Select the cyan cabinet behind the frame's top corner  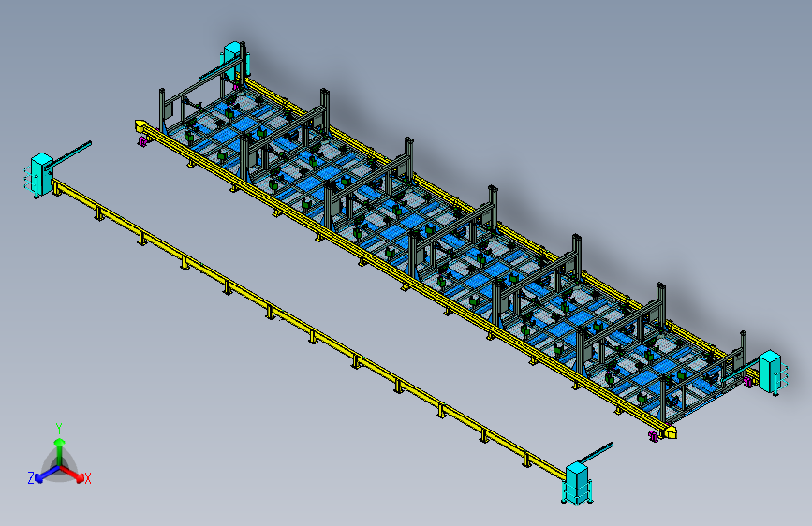pyautogui.click(x=234, y=61)
